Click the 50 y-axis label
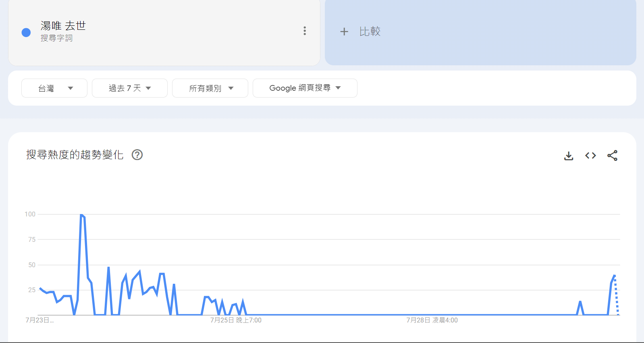 pyautogui.click(x=32, y=265)
